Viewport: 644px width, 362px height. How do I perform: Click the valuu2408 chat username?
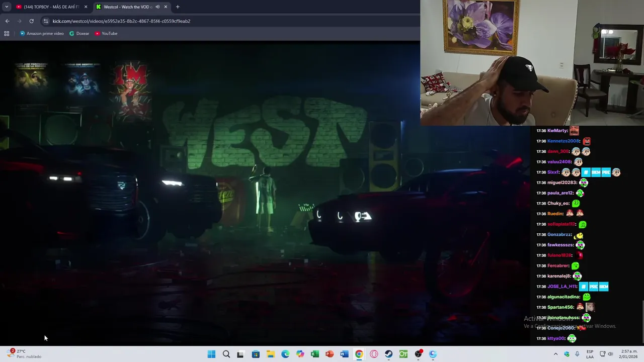tap(559, 162)
